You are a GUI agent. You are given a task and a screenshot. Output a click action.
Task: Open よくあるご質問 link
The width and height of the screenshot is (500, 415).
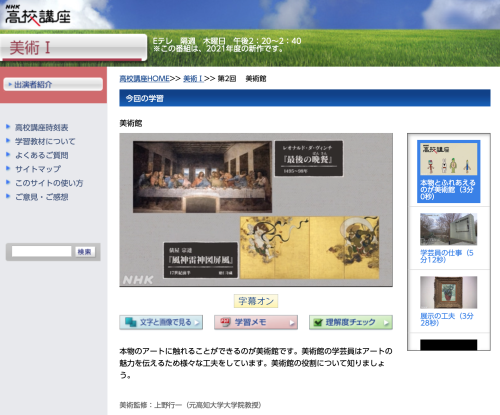coord(41,155)
